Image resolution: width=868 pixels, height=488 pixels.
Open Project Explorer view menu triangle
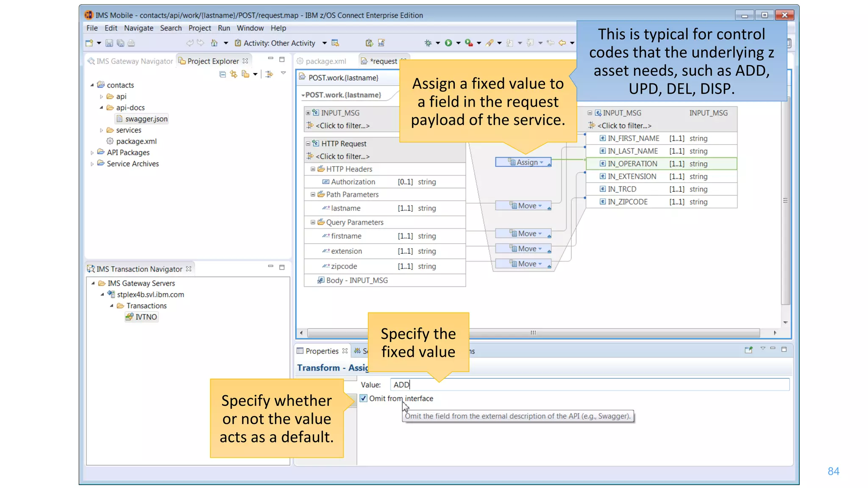coord(284,73)
